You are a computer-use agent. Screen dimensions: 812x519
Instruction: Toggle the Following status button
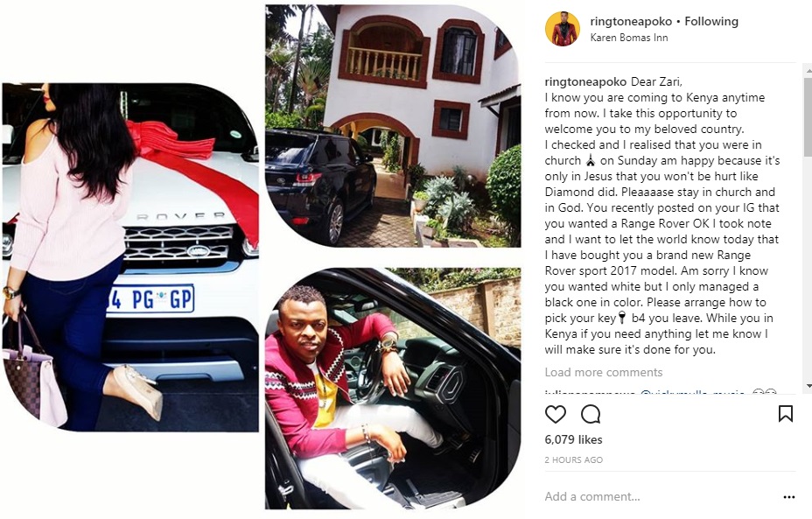711,21
